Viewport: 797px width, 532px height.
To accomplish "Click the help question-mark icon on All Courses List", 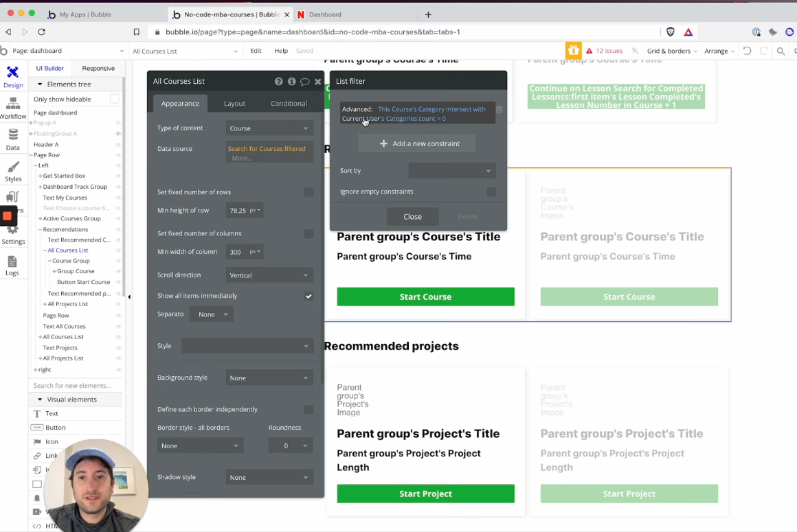I will pyautogui.click(x=278, y=81).
